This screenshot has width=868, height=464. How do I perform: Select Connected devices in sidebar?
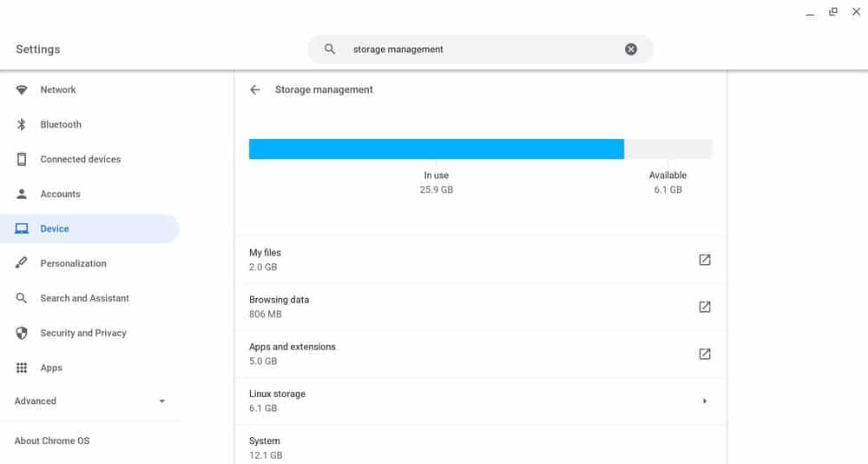[80, 159]
